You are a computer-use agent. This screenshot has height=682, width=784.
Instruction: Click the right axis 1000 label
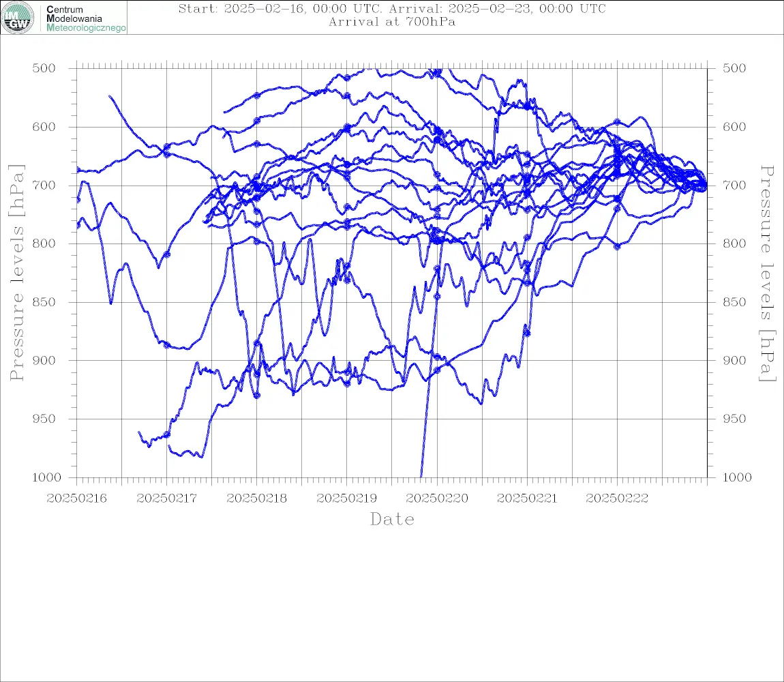pos(738,477)
